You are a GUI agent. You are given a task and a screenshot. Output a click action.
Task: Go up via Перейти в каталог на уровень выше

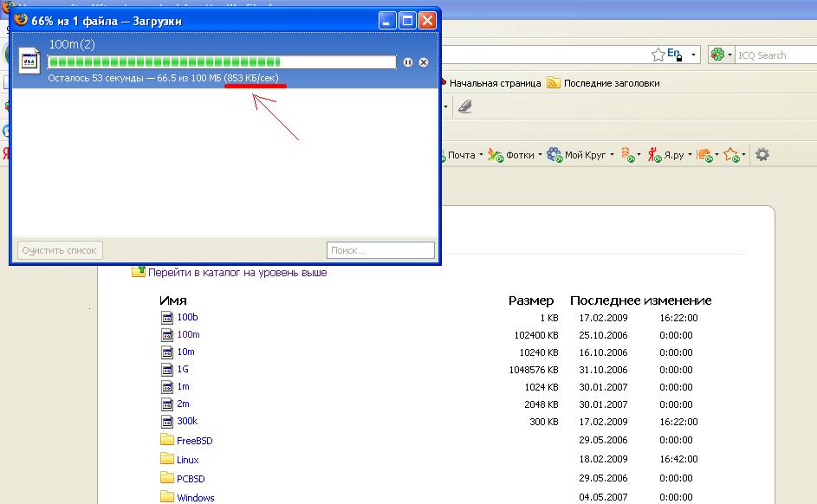[x=237, y=272]
